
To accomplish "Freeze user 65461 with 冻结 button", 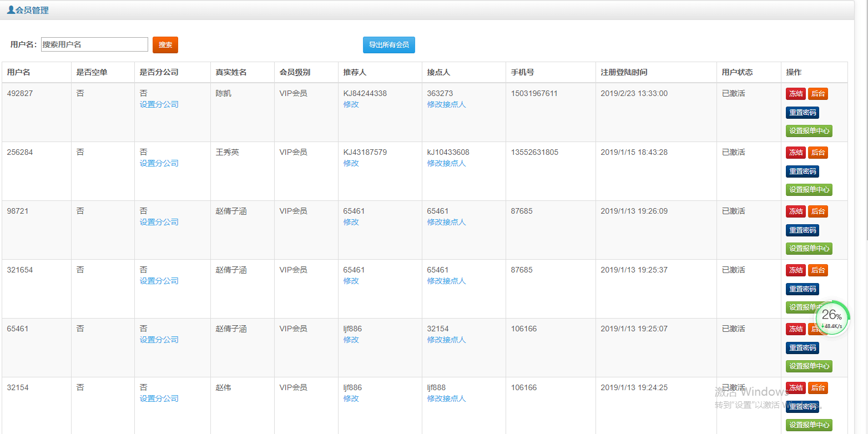I will pos(796,329).
